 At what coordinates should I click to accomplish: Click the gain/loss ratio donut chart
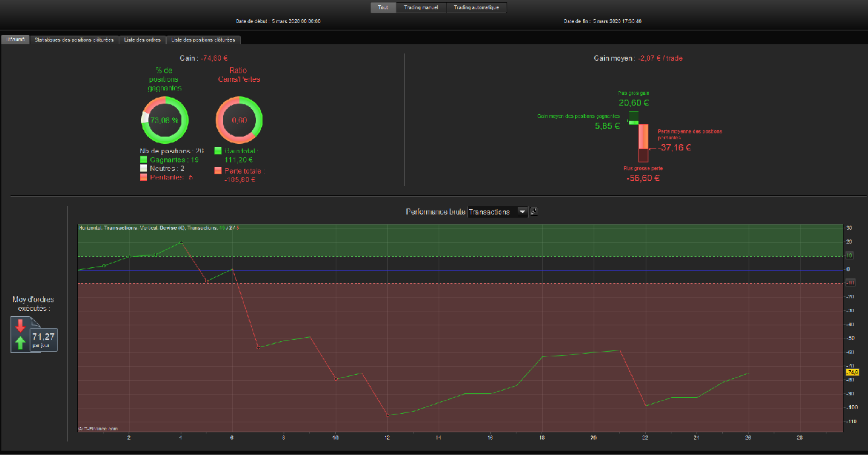pyautogui.click(x=239, y=120)
